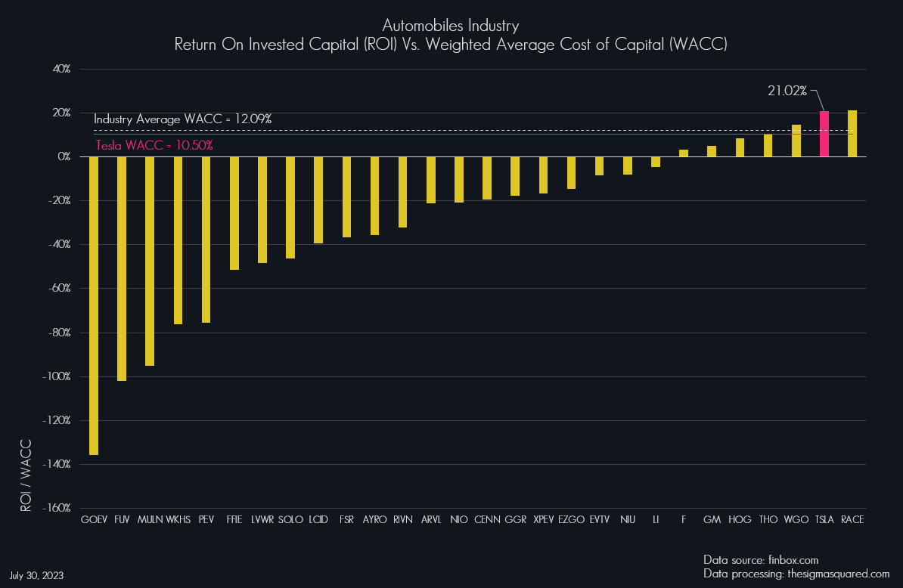Click the RIVN ticker label on the x-axis

(x=403, y=520)
